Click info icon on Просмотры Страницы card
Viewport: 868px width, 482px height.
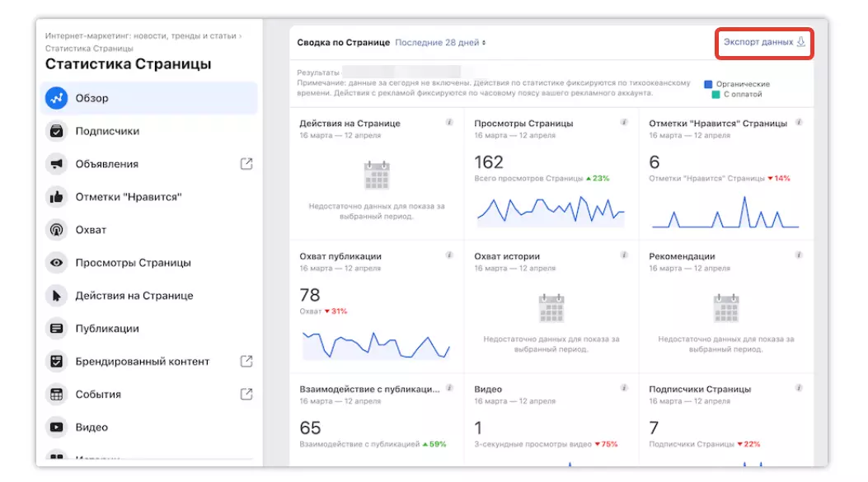coord(624,122)
